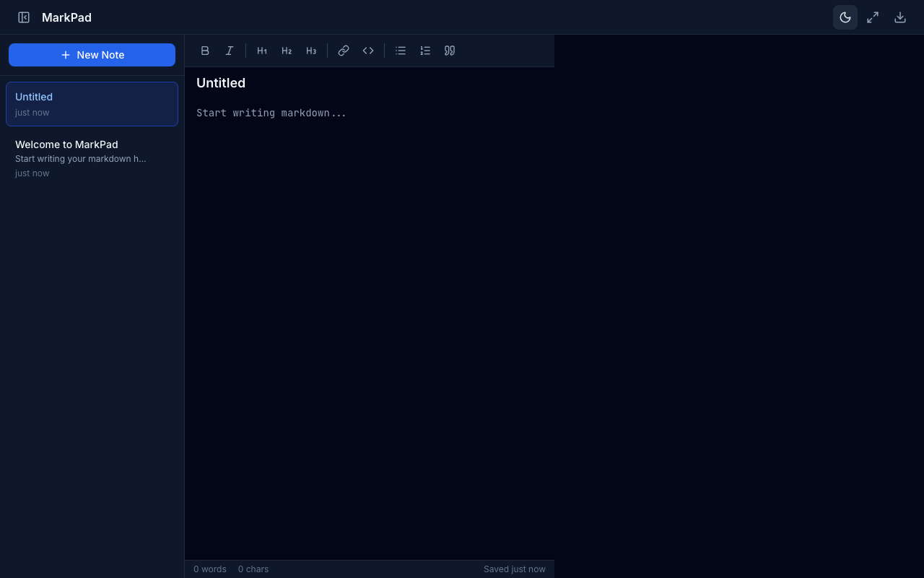Insert a Heading 1

pyautogui.click(x=262, y=51)
